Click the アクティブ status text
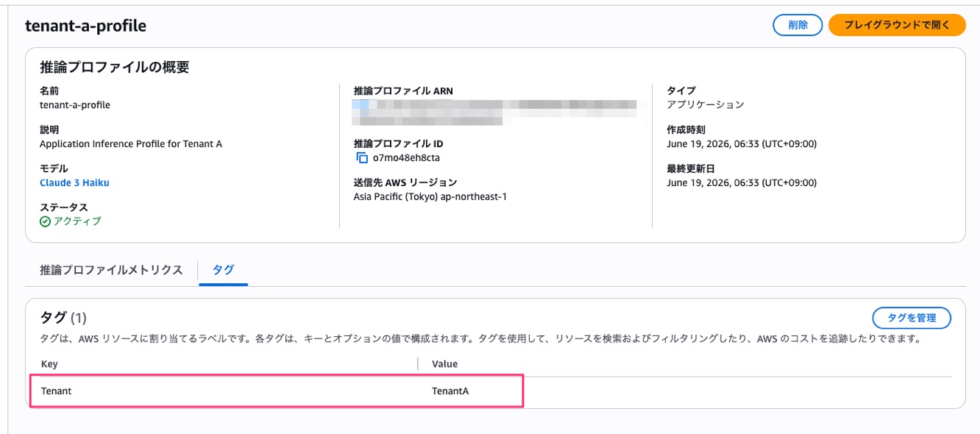 coord(77,221)
